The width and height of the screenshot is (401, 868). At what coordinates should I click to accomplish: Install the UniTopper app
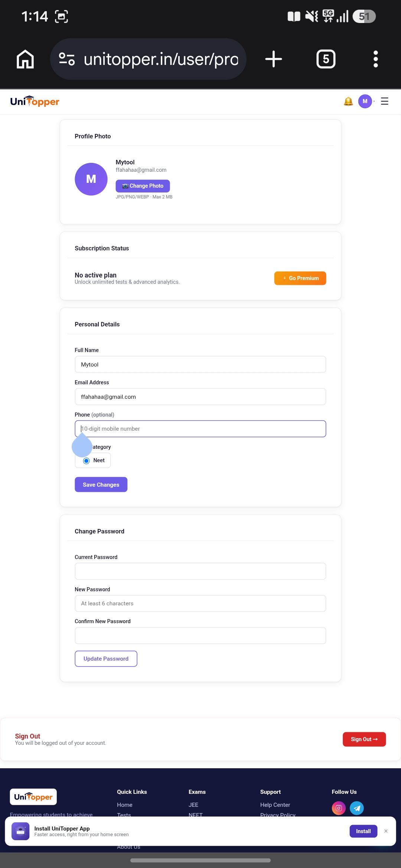[363, 831]
